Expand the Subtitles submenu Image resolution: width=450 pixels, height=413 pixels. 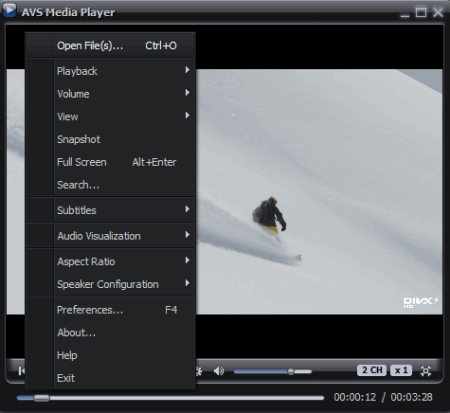[110, 210]
